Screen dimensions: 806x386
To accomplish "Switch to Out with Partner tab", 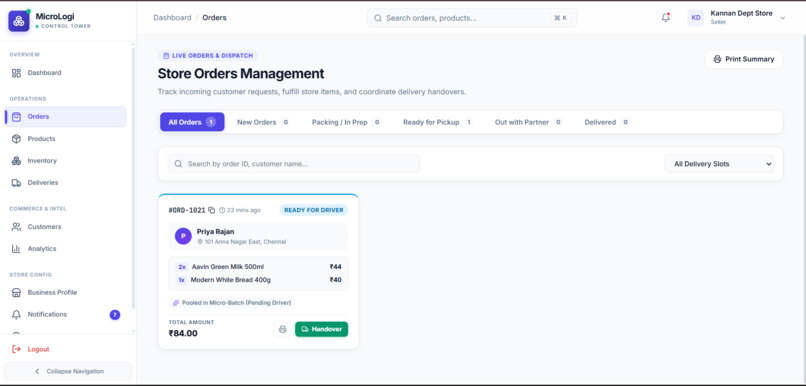I will tap(528, 122).
